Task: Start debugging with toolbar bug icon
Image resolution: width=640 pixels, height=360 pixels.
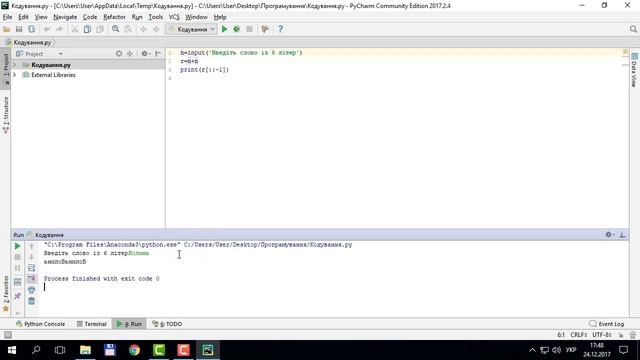Action: coord(237,29)
